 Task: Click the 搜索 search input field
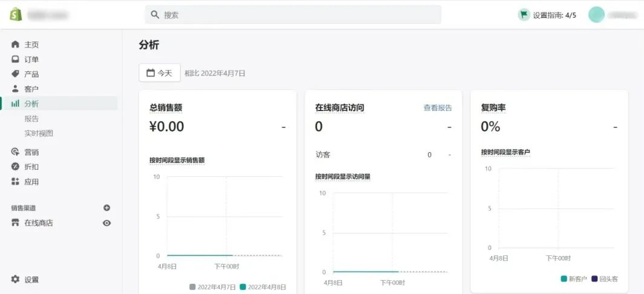293,14
